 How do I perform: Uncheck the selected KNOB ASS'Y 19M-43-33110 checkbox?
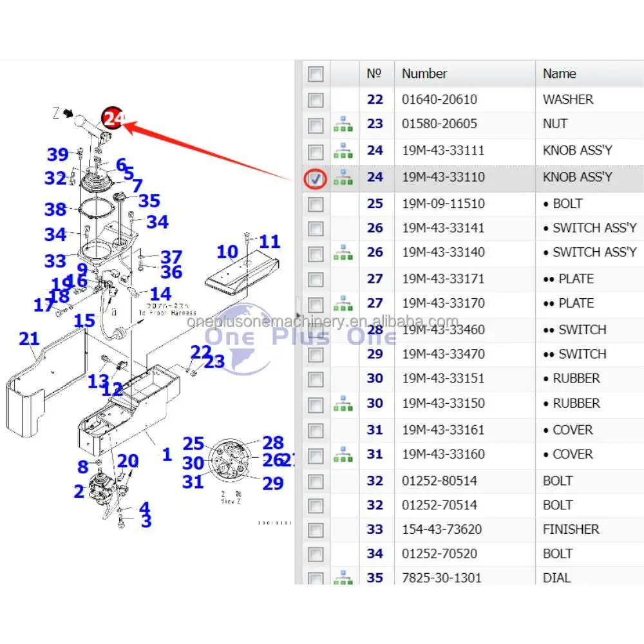coord(316,178)
